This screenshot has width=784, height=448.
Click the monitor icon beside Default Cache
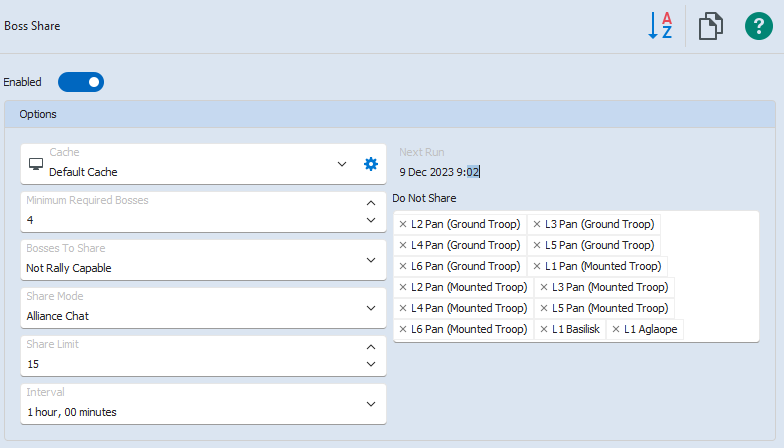pos(36,164)
